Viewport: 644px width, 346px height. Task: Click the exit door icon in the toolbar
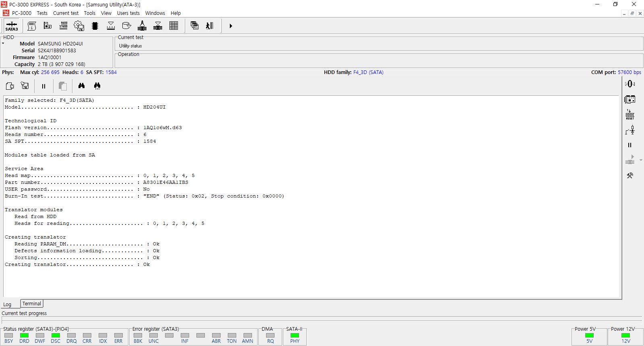(x=209, y=26)
